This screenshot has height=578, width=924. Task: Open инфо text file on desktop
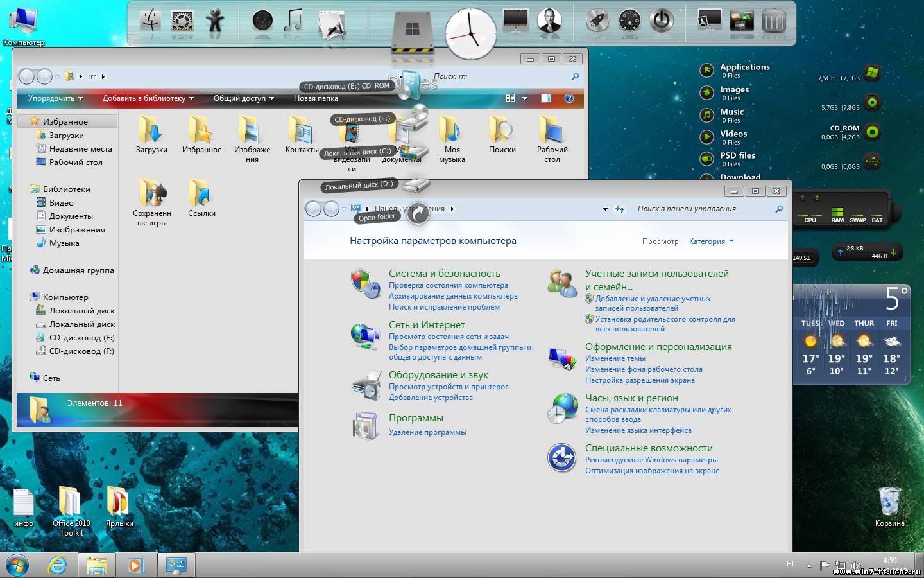[24, 508]
